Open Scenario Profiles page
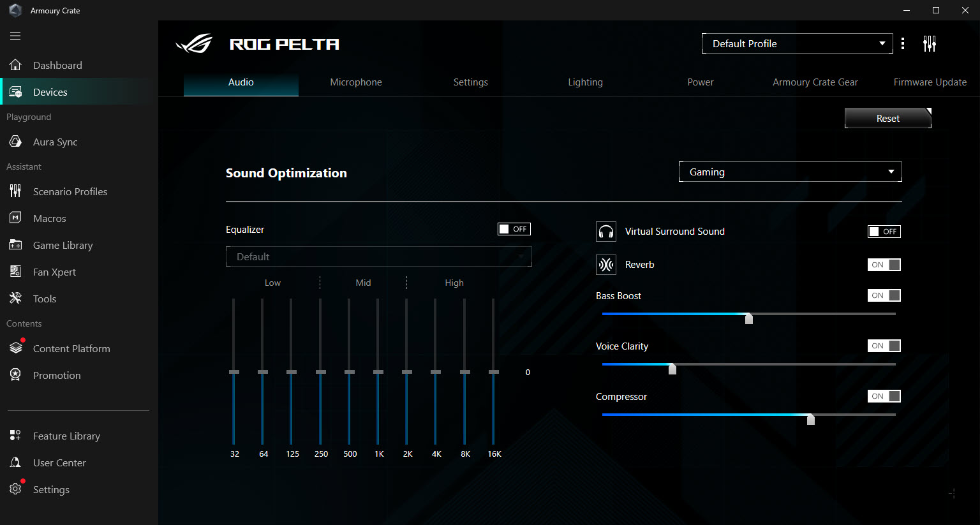This screenshot has width=980, height=525. click(x=79, y=191)
